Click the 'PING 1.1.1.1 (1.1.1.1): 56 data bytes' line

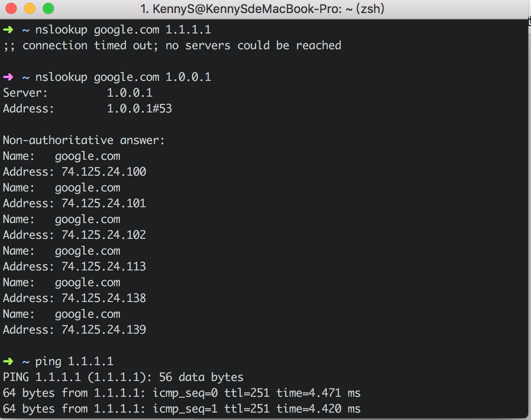click(x=123, y=377)
